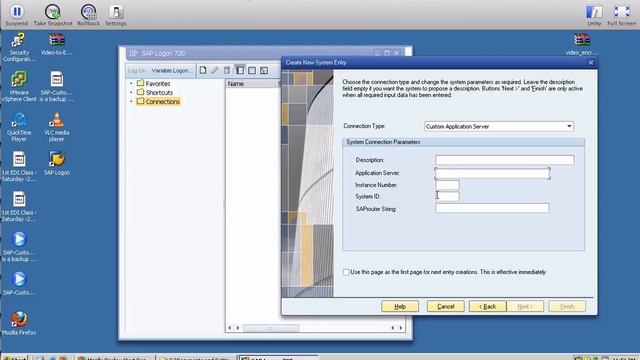The height and width of the screenshot is (360, 640).
Task: Click the horizontal scrollbar in SAP Logon list
Action: (x=271, y=328)
